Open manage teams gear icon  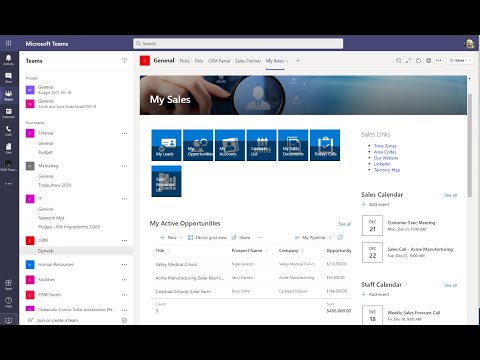[x=124, y=320]
